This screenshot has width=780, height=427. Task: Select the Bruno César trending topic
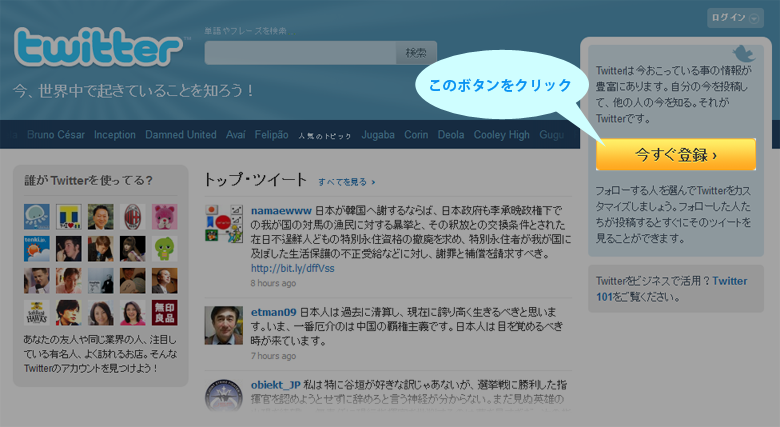pyautogui.click(x=56, y=135)
